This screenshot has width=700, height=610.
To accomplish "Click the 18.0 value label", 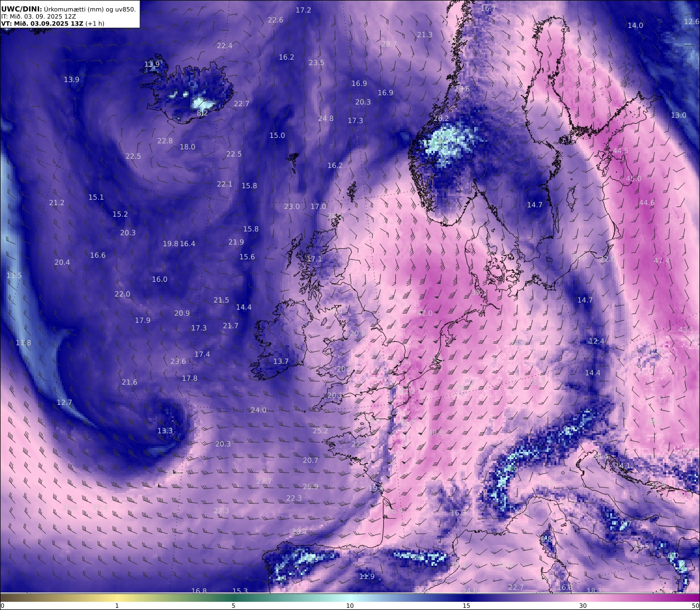I will click(x=188, y=147).
